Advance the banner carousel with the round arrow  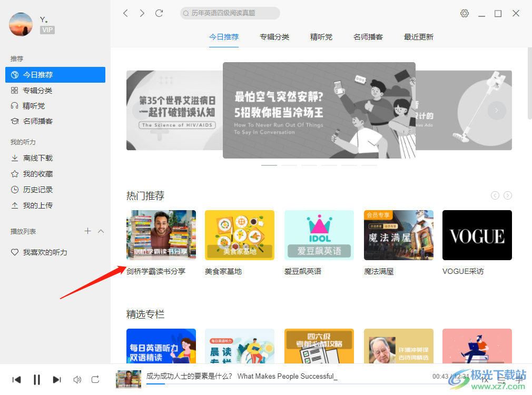pyautogui.click(x=497, y=110)
